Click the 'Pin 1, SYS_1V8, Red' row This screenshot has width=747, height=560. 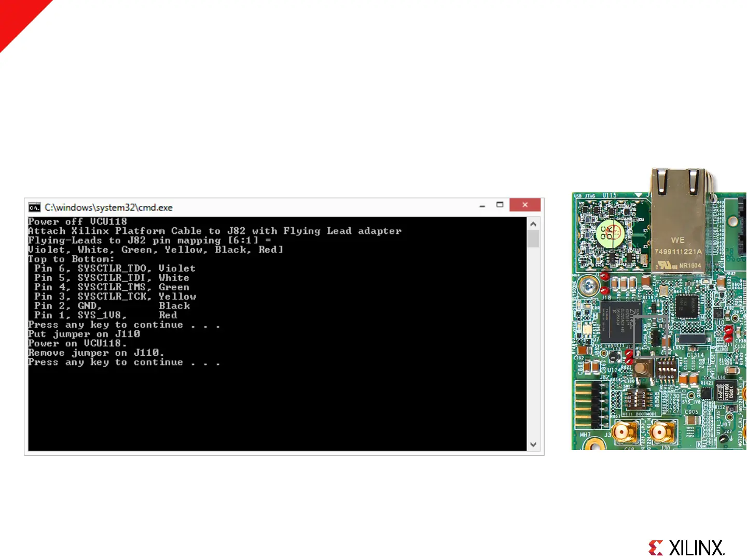point(106,315)
